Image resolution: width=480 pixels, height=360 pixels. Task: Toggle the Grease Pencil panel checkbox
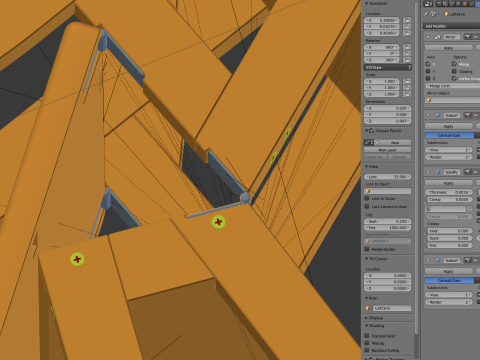(372, 131)
